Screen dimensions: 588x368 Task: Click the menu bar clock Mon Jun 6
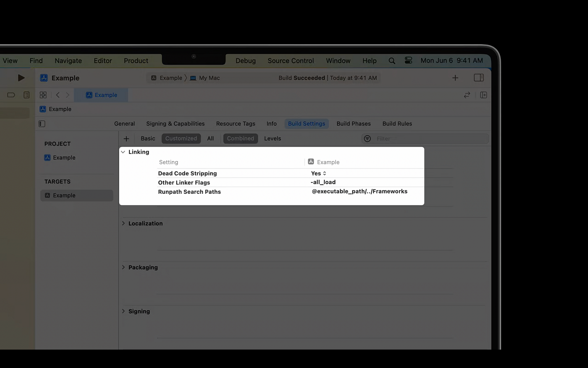[452, 61]
